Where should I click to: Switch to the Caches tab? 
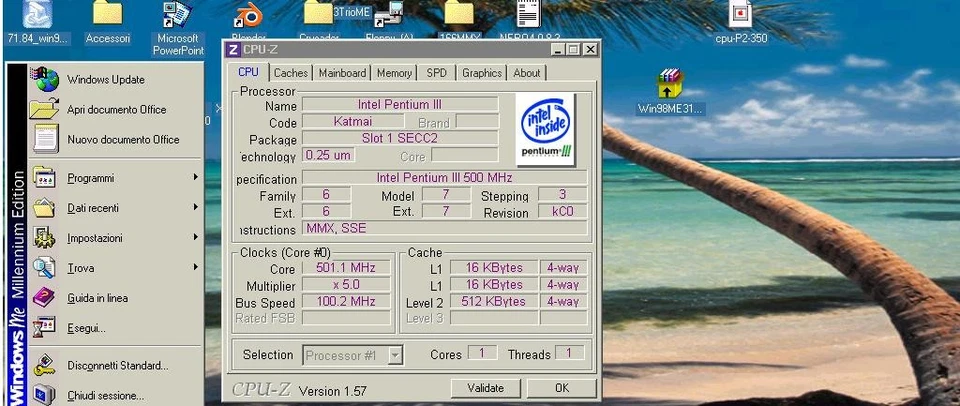[x=291, y=73]
